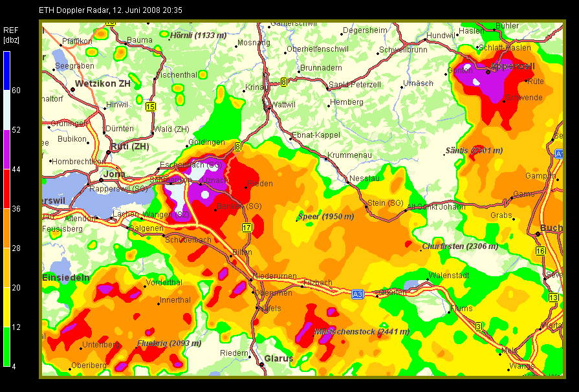The height and width of the screenshot is (392, 579).
Task: Click the Riedern town label
Action: click(x=234, y=353)
